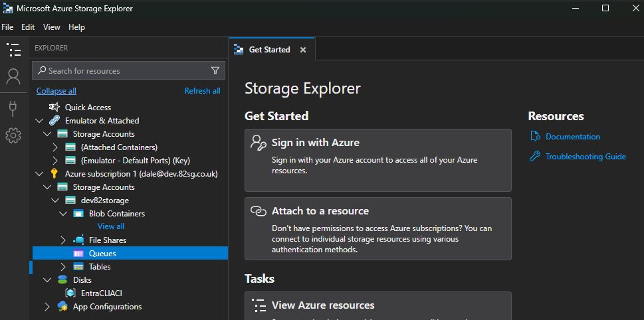The height and width of the screenshot is (320, 644).
Task: Expand the (Attached Containers) node
Action: tap(55, 147)
